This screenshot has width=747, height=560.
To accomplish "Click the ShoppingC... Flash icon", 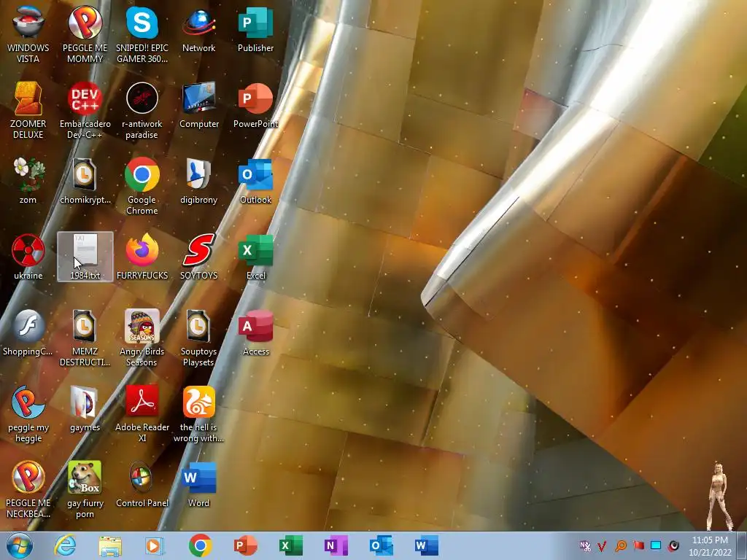I will (x=28, y=332).
